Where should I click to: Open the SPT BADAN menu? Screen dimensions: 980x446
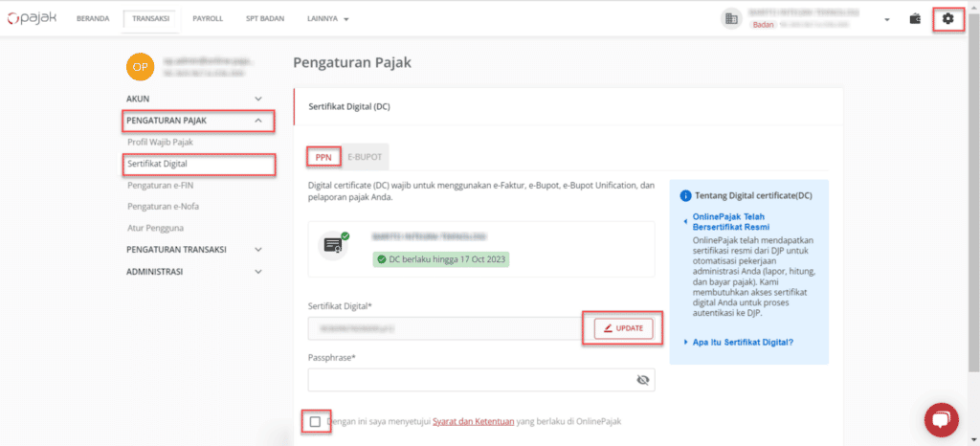[265, 19]
